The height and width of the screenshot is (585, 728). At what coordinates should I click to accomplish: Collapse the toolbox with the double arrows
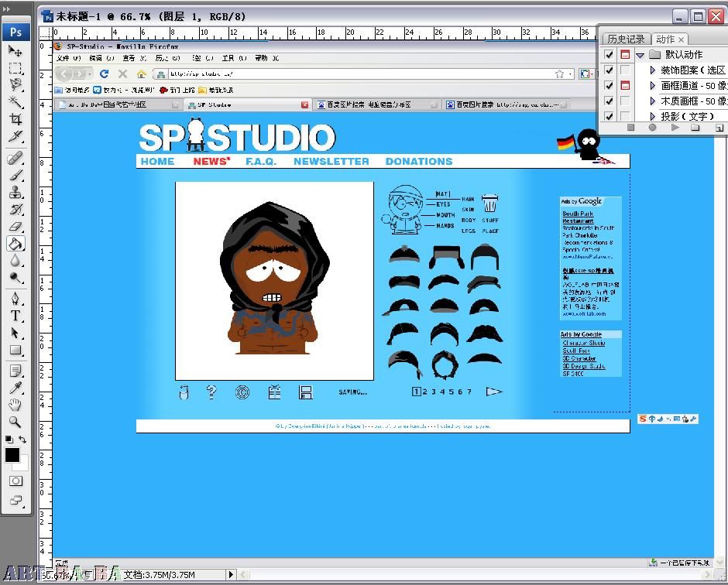pos(6,9)
